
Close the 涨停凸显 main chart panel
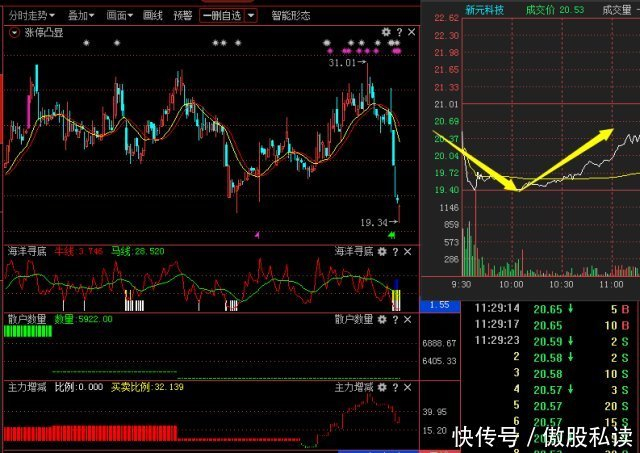pyautogui.click(x=411, y=32)
